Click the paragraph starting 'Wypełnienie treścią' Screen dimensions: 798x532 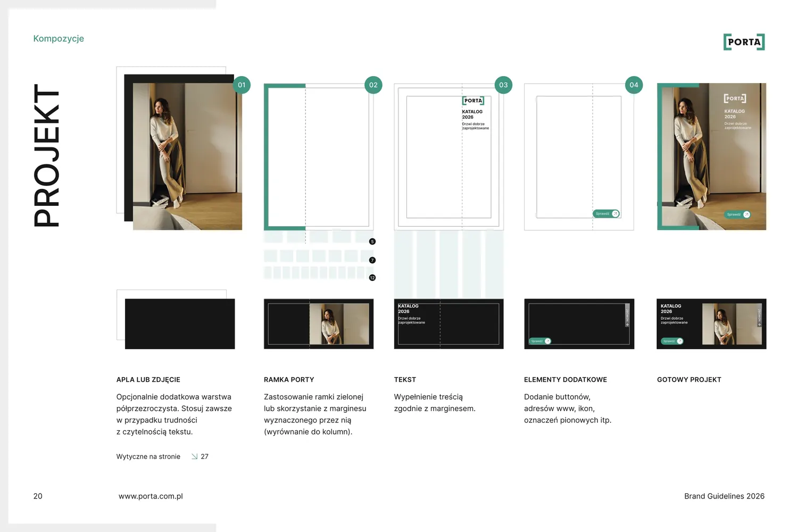coord(435,403)
